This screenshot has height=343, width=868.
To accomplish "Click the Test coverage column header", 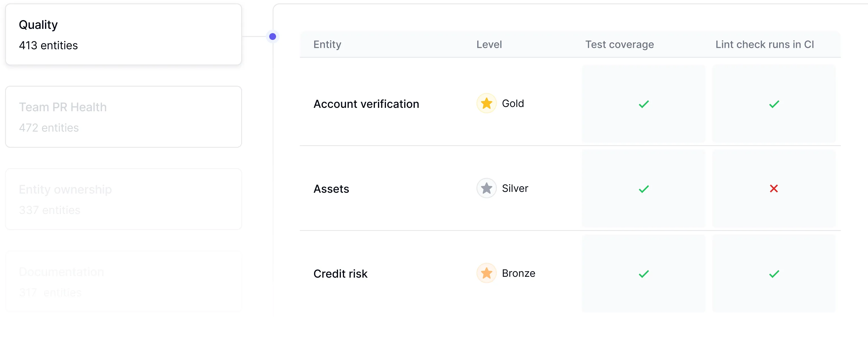I will 619,44.
